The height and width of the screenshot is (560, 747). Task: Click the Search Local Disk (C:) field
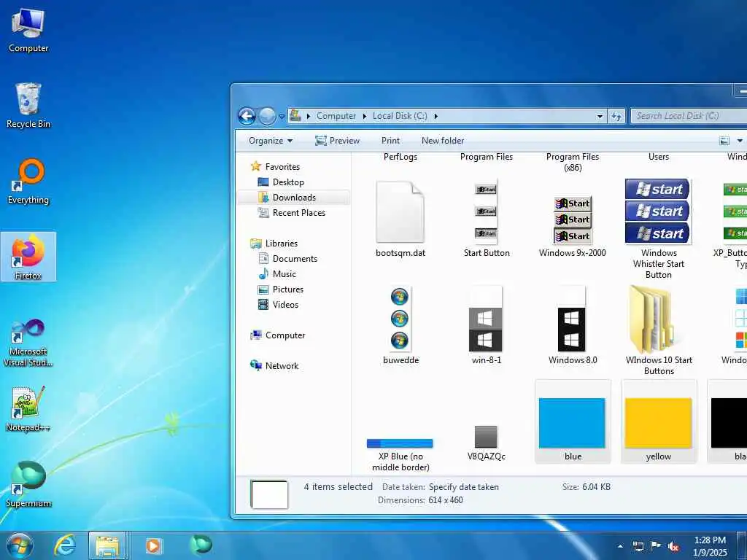[689, 116]
